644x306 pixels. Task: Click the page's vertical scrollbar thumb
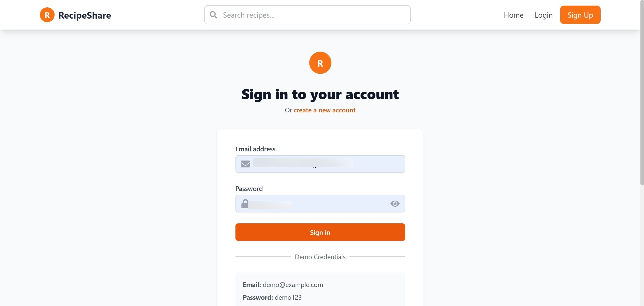[642, 93]
